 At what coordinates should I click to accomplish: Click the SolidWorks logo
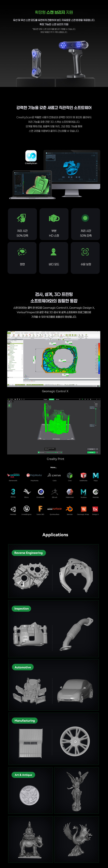click(83, 475)
